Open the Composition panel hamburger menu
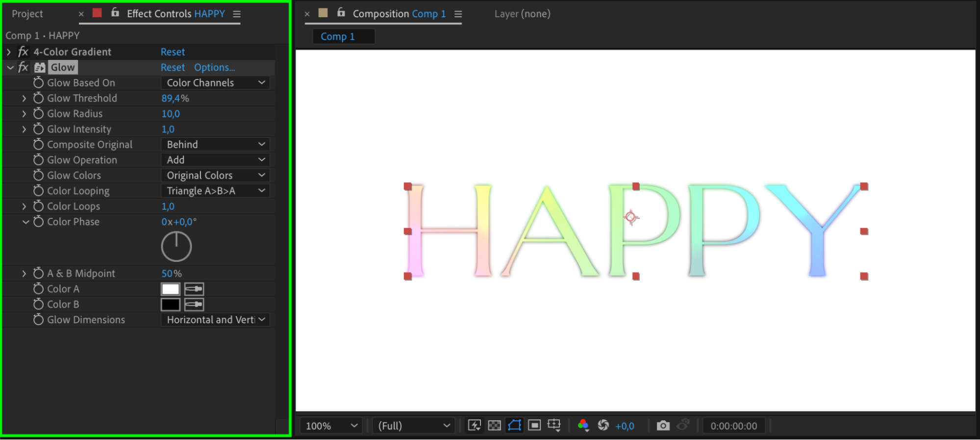 [x=458, y=14]
